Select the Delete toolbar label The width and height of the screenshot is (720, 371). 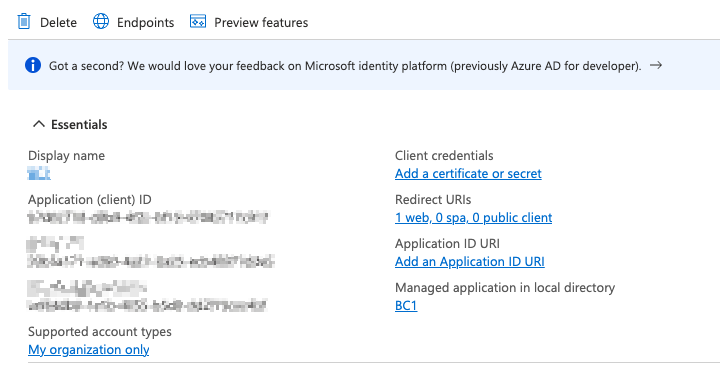[x=58, y=22]
